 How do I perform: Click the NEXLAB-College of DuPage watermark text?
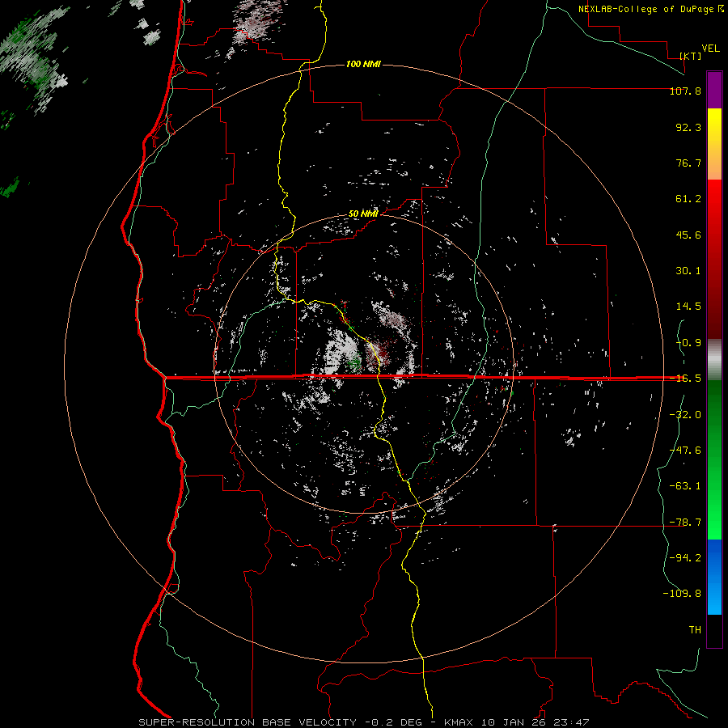click(x=650, y=9)
